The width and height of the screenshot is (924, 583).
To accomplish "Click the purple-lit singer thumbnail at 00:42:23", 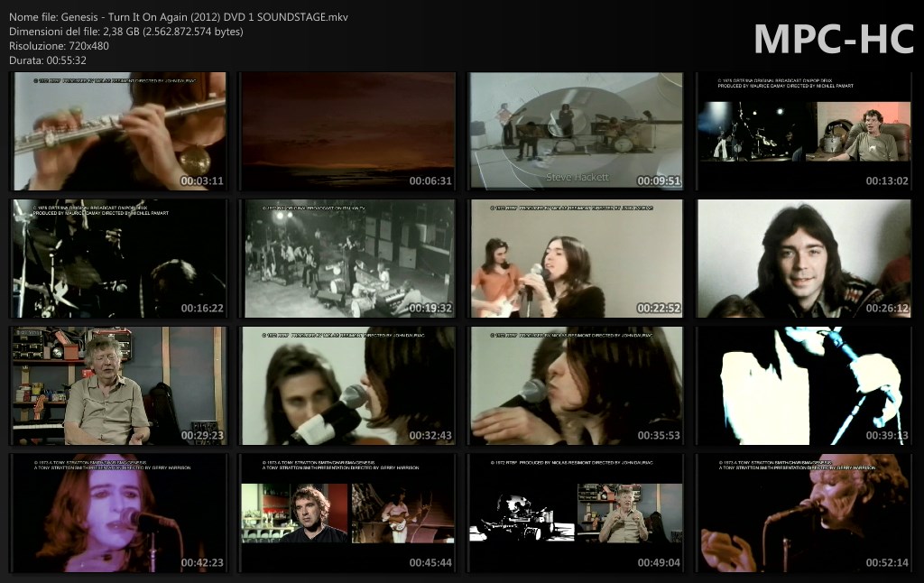I will pyautogui.click(x=119, y=514).
